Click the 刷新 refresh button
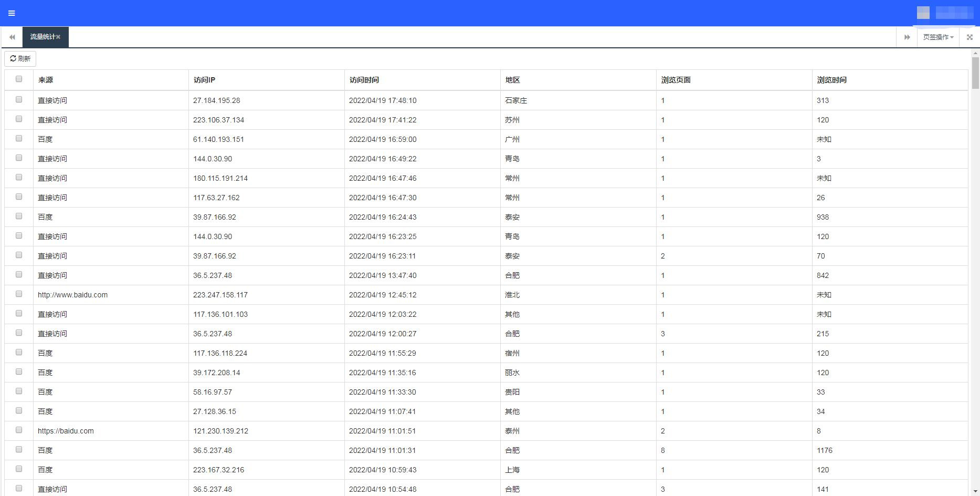The height and width of the screenshot is (496, 980). [20, 58]
